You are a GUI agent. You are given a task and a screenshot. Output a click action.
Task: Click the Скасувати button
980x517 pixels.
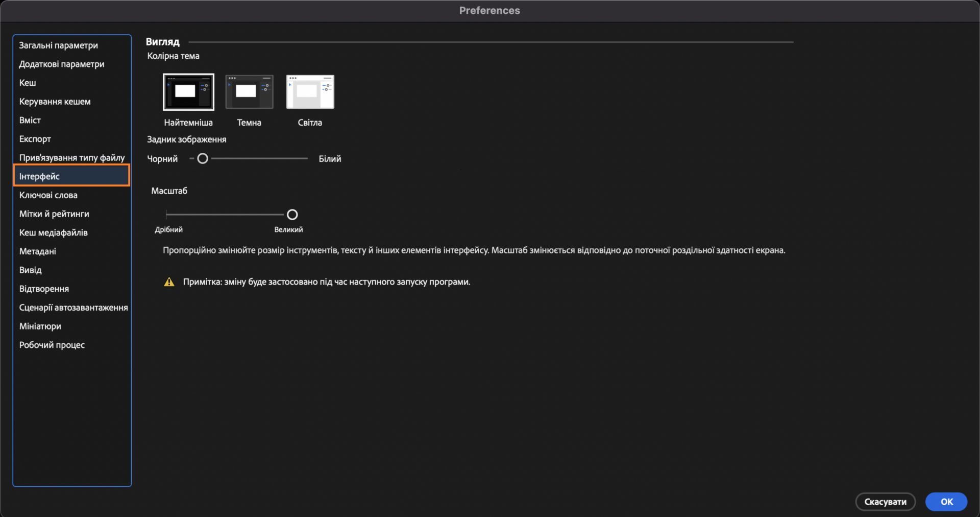(x=885, y=502)
